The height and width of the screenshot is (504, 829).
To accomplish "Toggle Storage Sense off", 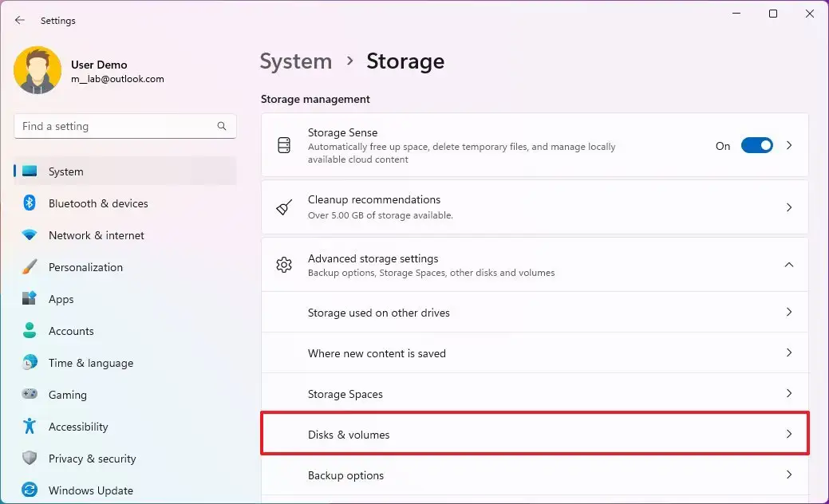I will point(756,146).
